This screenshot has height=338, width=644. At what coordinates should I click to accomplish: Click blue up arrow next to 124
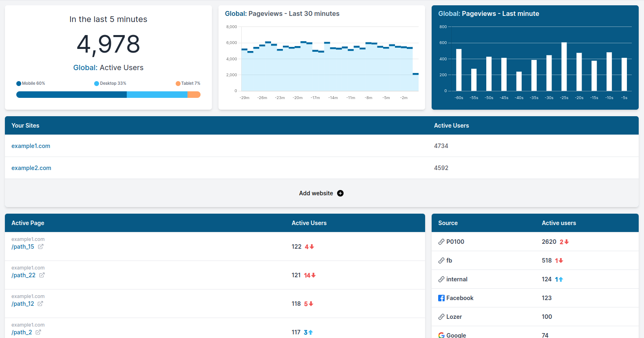(561, 279)
